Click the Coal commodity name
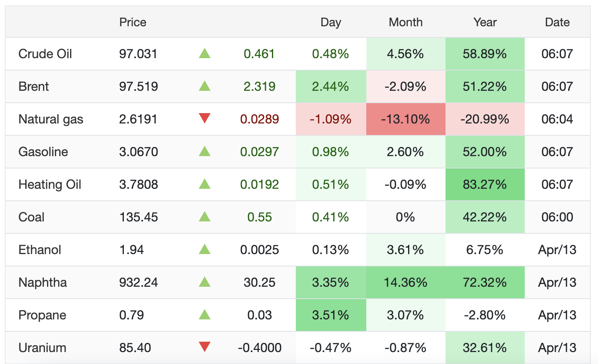598x364 pixels. click(31, 217)
